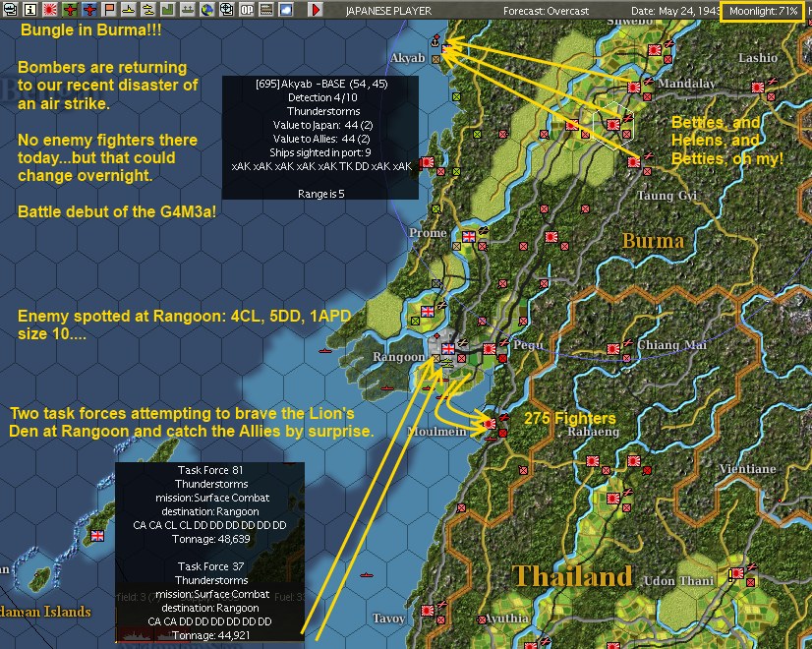812x649 pixels.
Task: Select the red ship icon west of Rangoon
Action: (325, 351)
